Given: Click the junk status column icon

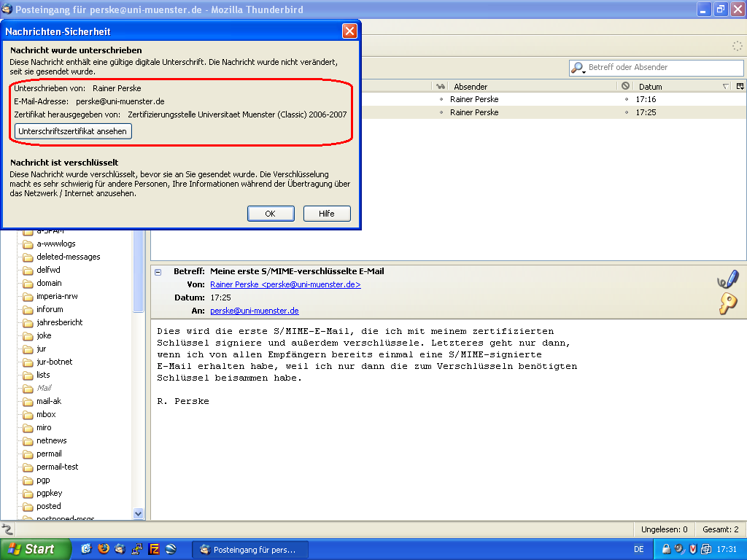Looking at the screenshot, I should [625, 87].
